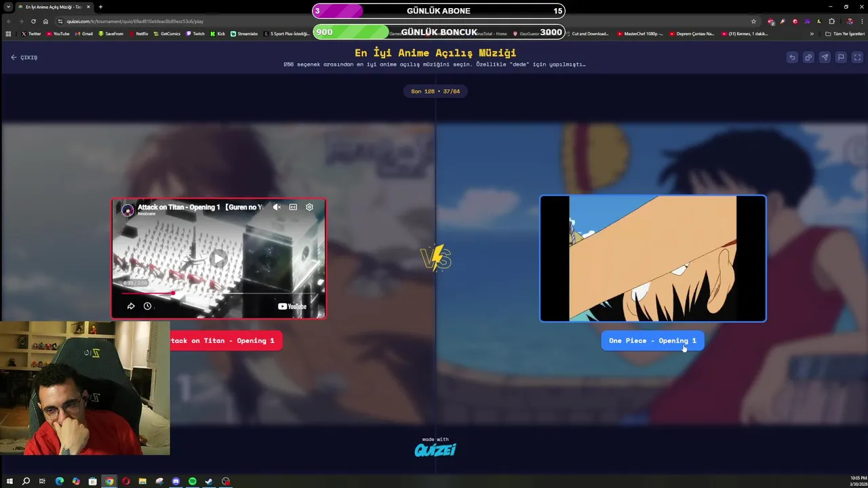Select the En İyi Anime Açılış Müziği tab
Screen dimensions: 868x488
[x=54, y=7]
